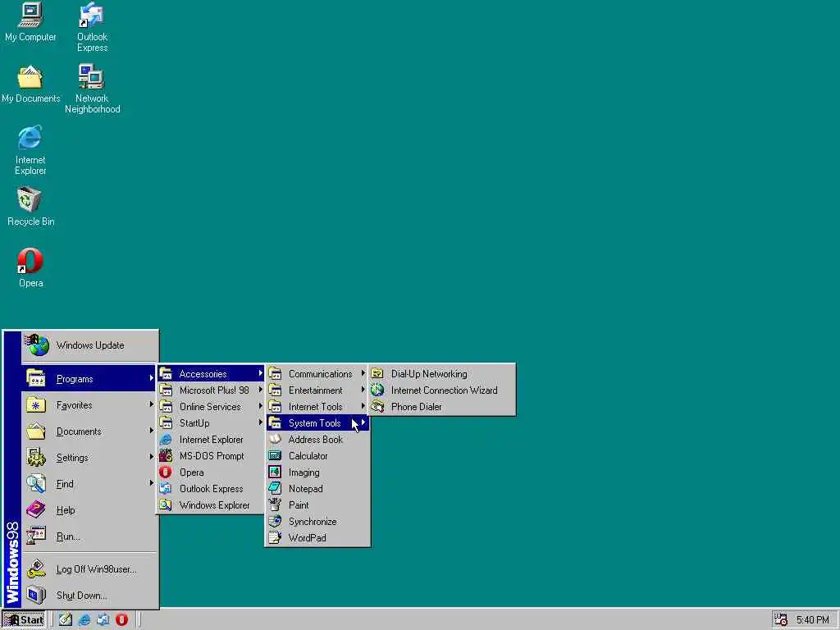Expand the System Tools submenu
The width and height of the screenshot is (840, 630).
[x=317, y=423]
